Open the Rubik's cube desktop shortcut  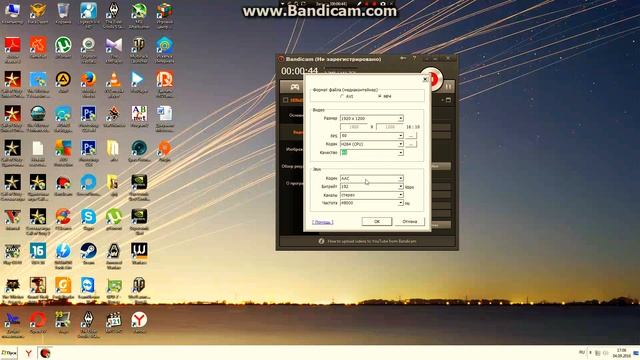pos(164,15)
